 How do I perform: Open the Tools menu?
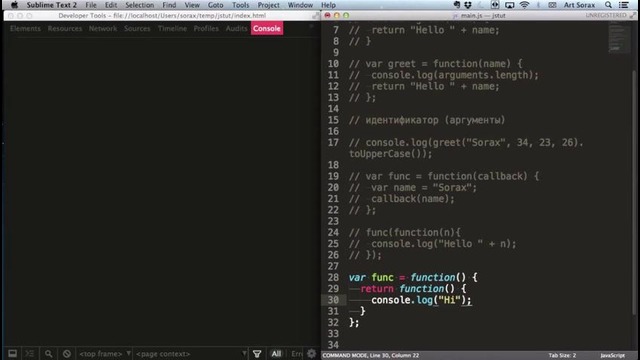(x=240, y=5)
